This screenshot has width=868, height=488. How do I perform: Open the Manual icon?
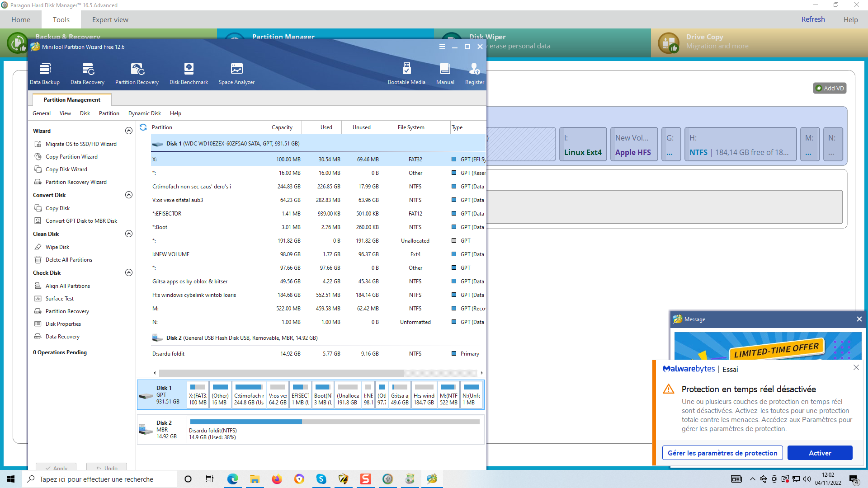(445, 74)
